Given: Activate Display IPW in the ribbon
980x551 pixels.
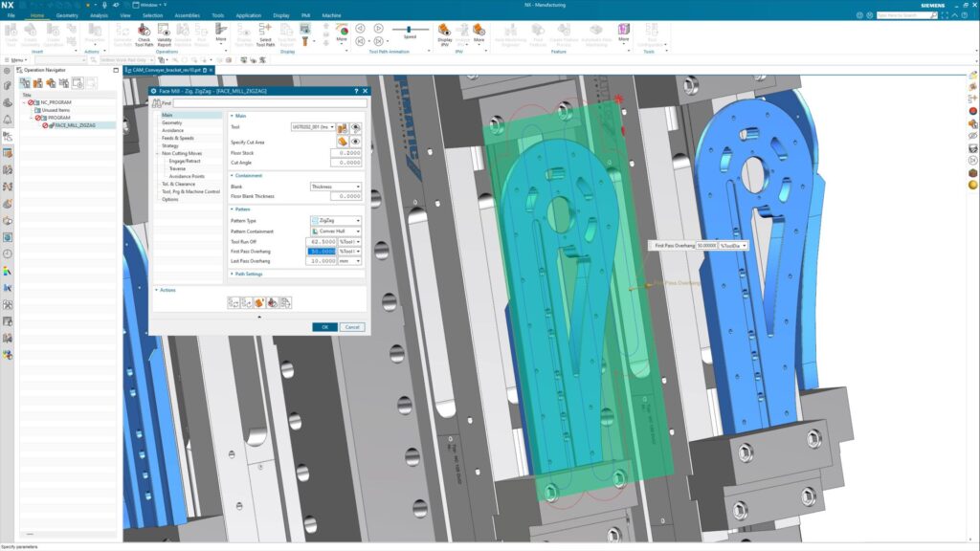Looking at the screenshot, I should coord(444,31).
